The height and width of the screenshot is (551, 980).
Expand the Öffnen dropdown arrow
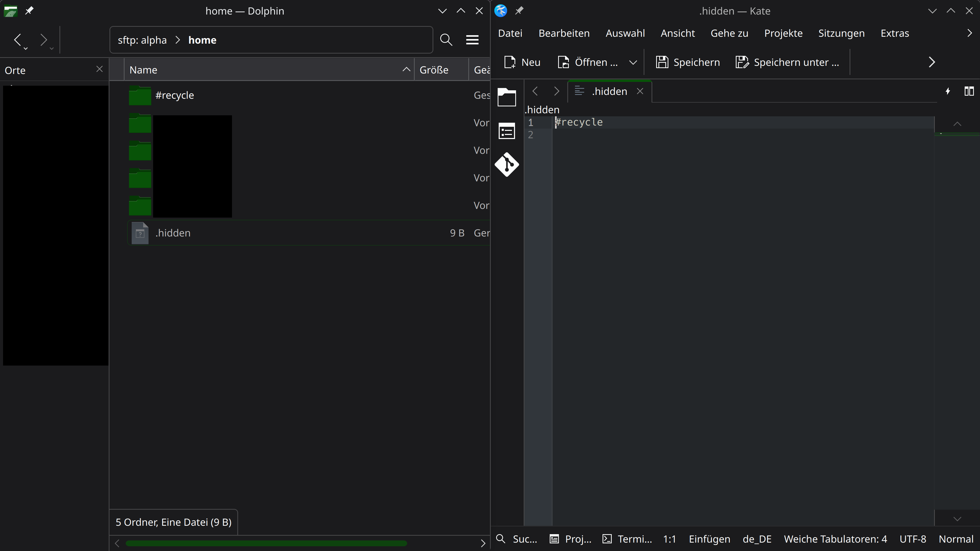click(633, 62)
